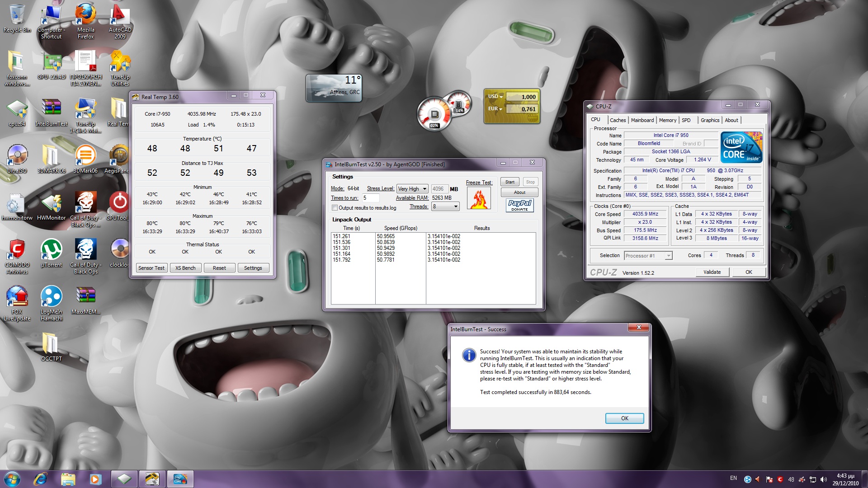
Task: Switch to the SPD tab in CPU-Z
Action: 686,120
